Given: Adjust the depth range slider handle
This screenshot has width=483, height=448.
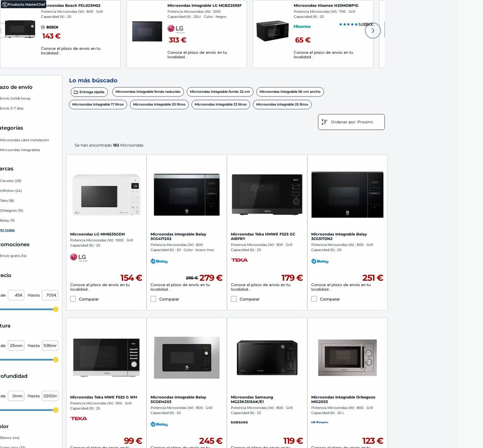Looking at the screenshot, I should [x=56, y=410].
